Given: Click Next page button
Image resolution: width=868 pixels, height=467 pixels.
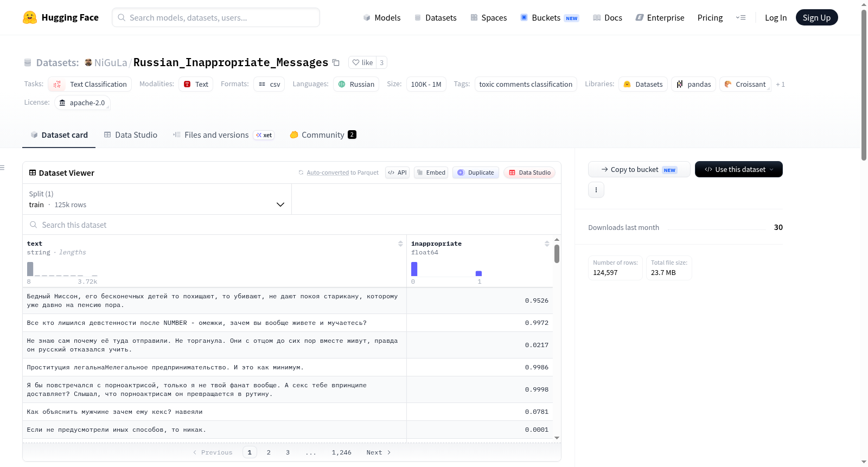Looking at the screenshot, I should [x=378, y=452].
